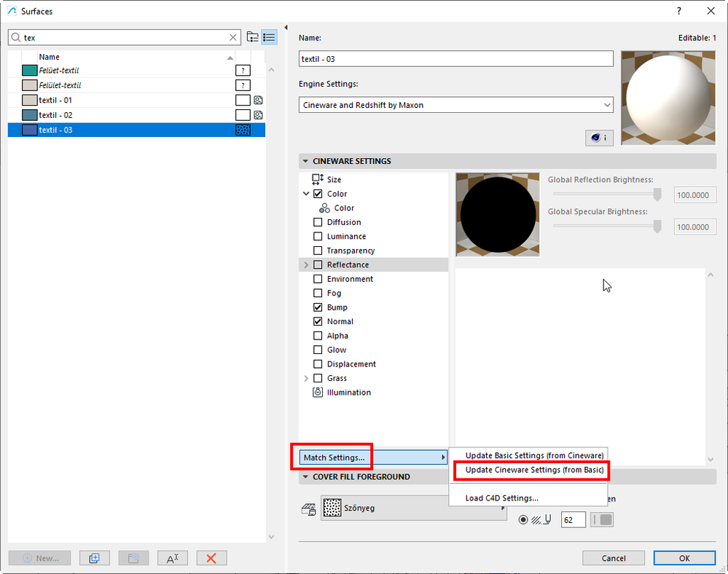Screen dimensions: 728x574
Task: Open help with question mark icon
Action: [x=678, y=11]
